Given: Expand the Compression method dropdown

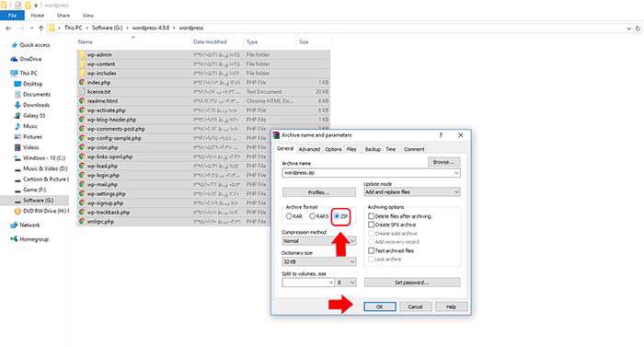Looking at the screenshot, I should [x=318, y=240].
